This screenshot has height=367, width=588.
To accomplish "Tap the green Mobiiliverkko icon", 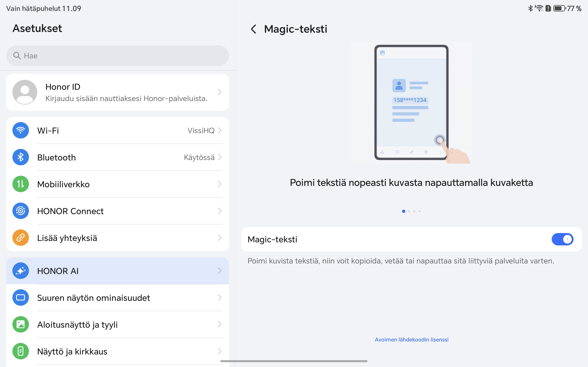I will tap(21, 184).
